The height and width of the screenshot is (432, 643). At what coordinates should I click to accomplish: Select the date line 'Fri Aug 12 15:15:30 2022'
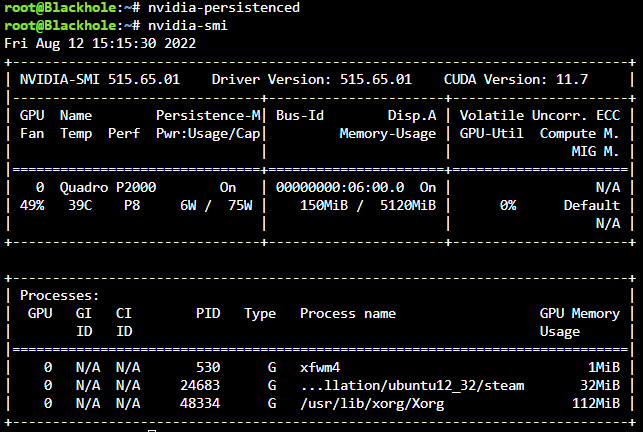click(100, 43)
